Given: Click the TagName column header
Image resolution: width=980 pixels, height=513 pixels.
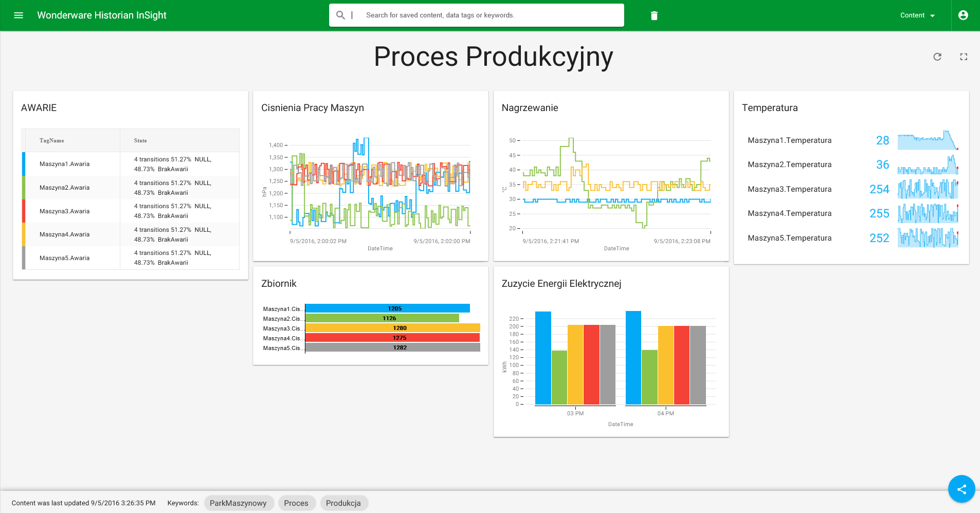Looking at the screenshot, I should coord(52,140).
